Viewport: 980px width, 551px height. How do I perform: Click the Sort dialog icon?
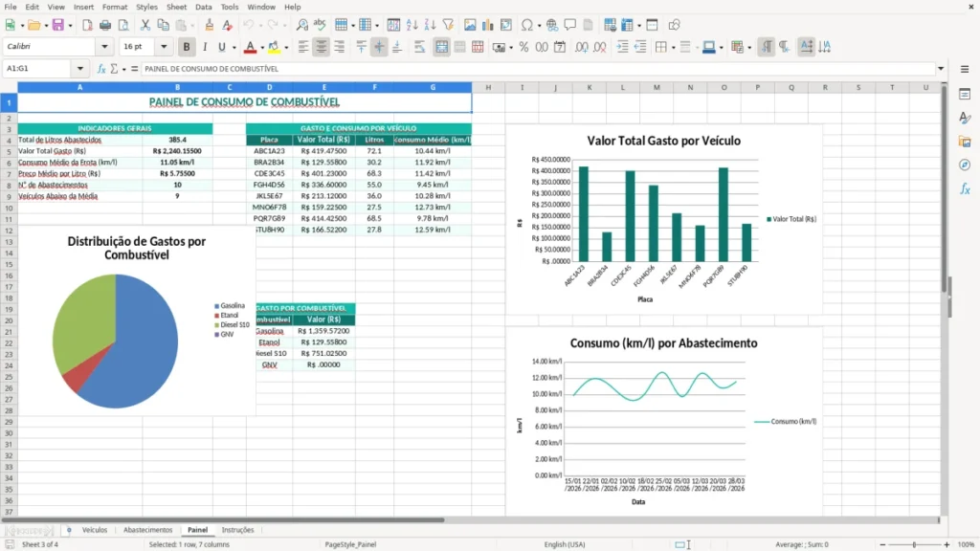point(393,25)
